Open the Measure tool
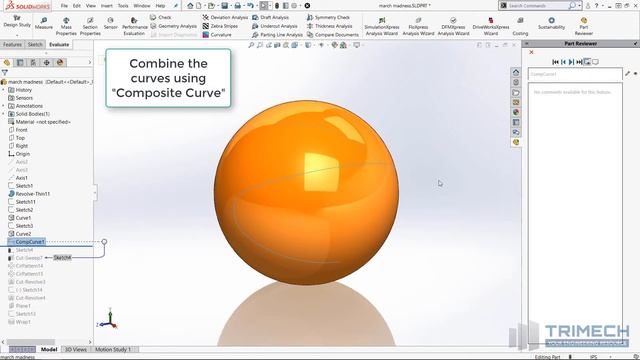 click(43, 23)
